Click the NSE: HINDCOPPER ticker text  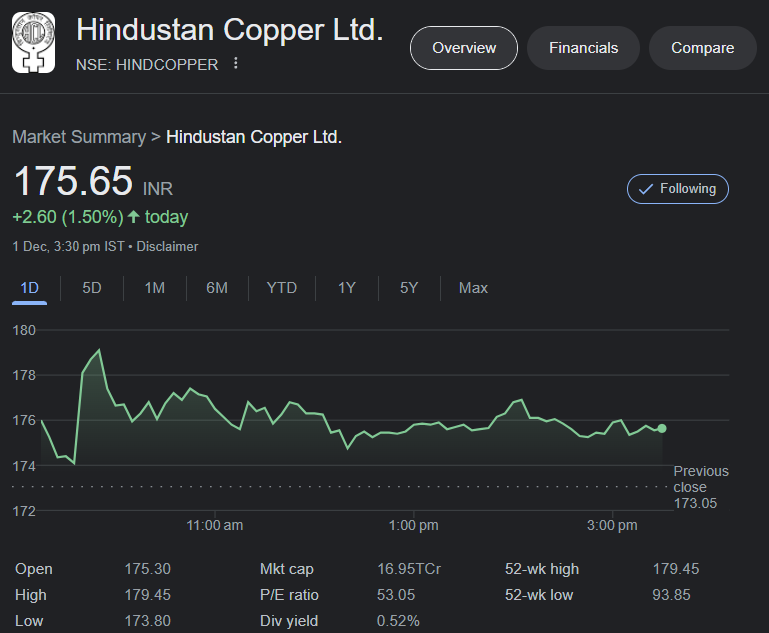pos(147,65)
